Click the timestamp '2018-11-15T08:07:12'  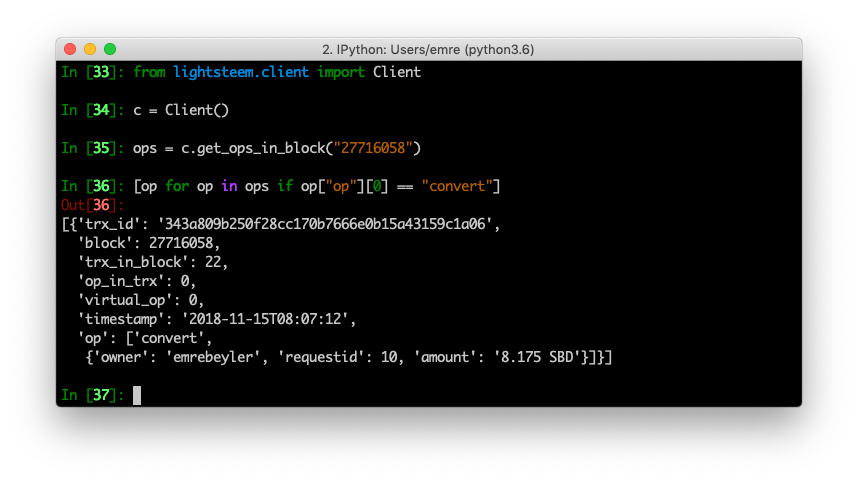pyautogui.click(x=265, y=319)
